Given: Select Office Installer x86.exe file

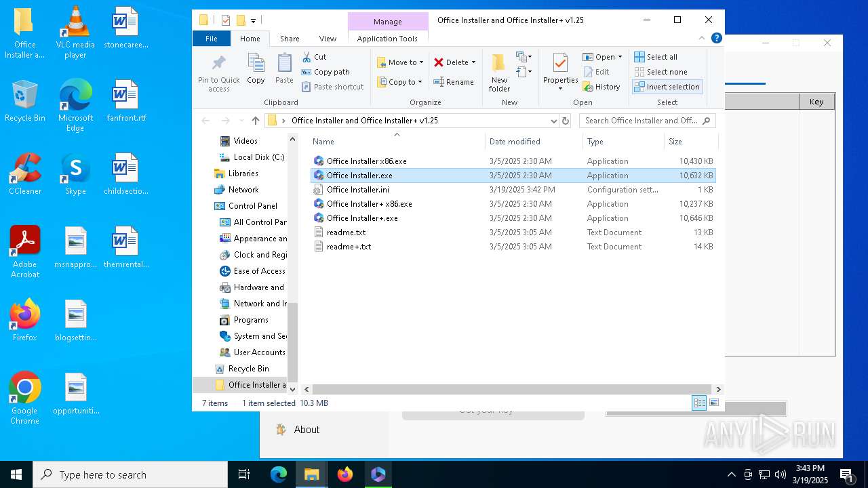Looking at the screenshot, I should (x=513, y=161).
